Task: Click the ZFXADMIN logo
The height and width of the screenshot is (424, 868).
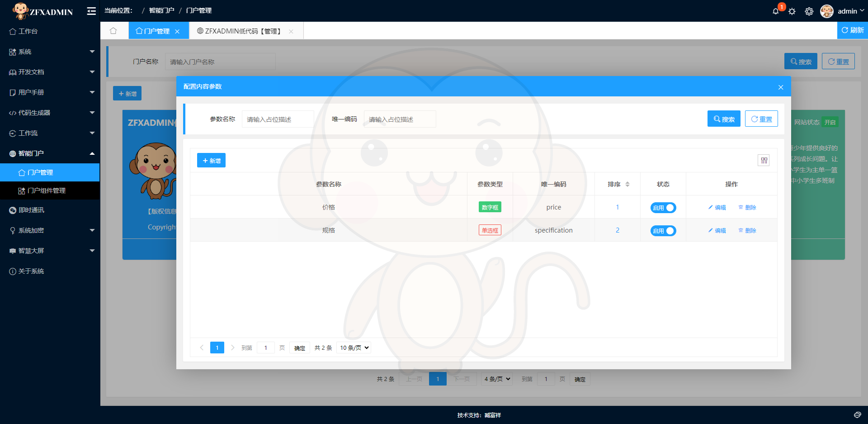Action: click(43, 11)
